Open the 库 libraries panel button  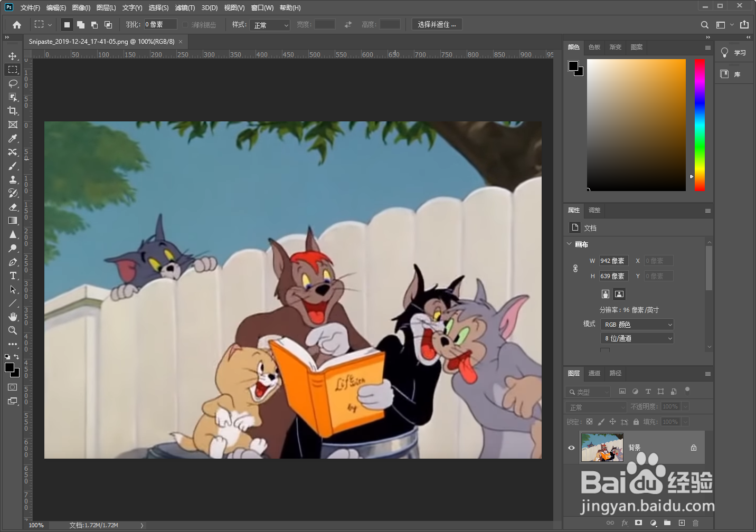point(734,74)
